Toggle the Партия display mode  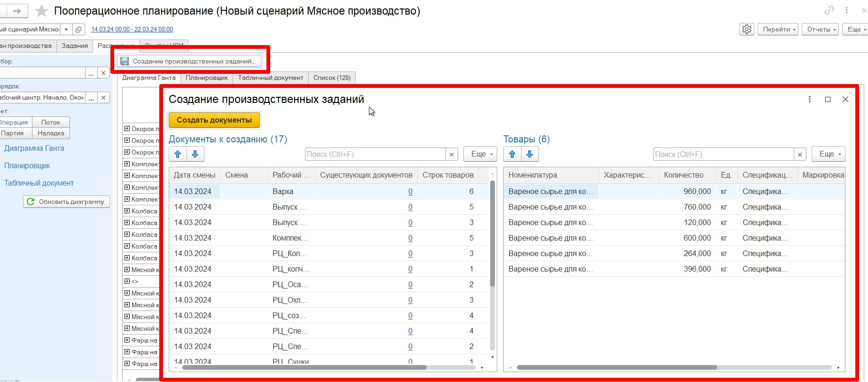point(13,133)
